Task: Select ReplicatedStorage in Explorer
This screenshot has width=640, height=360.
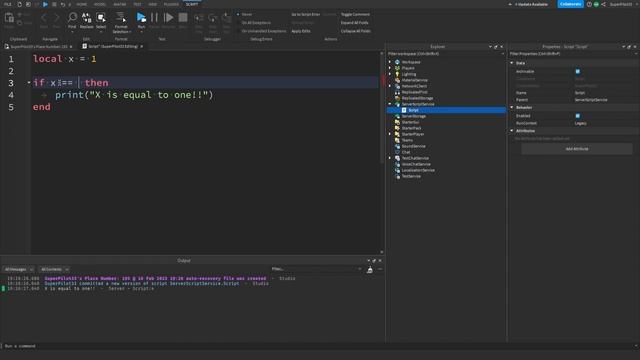Action: coord(417,98)
